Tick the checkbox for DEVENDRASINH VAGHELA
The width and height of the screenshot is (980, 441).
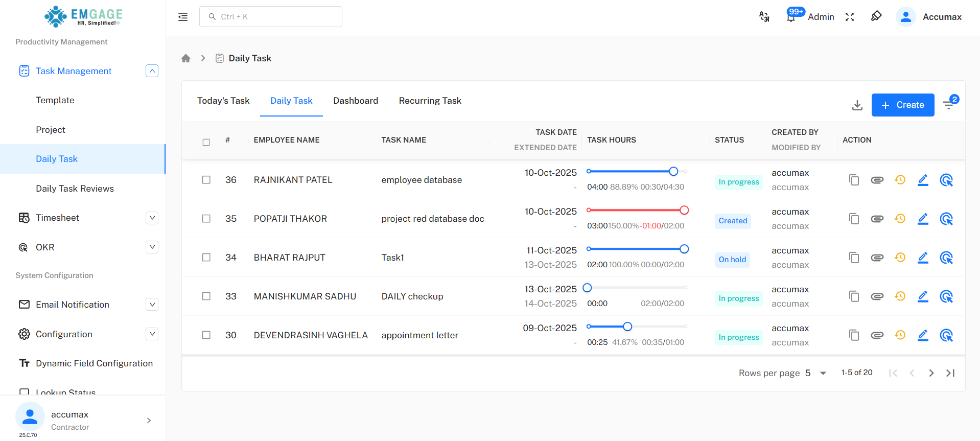[206, 335]
